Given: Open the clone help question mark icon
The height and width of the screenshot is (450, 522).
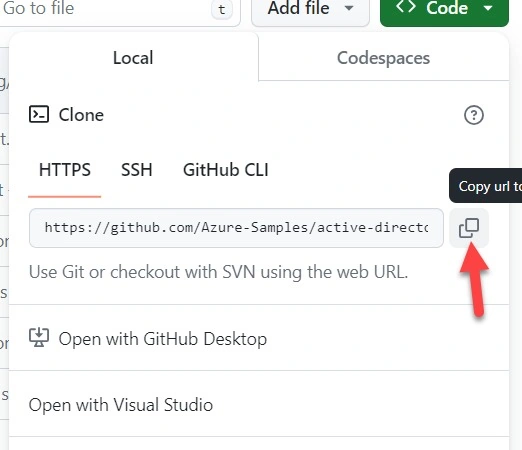Looking at the screenshot, I should pyautogui.click(x=473, y=115).
